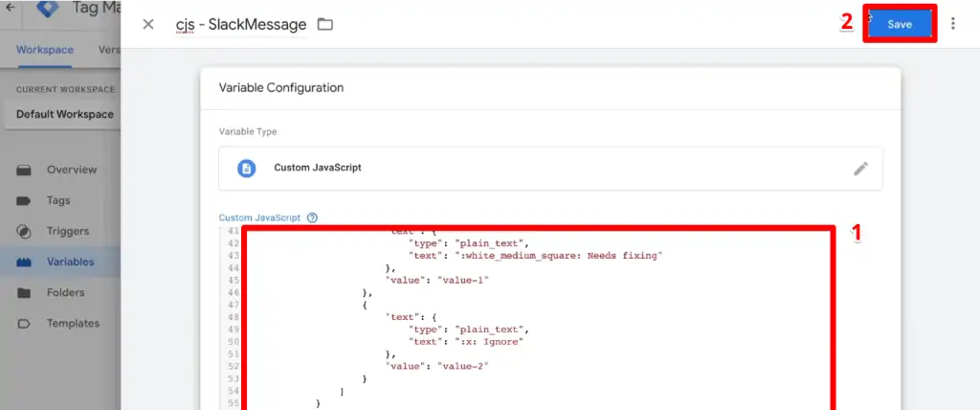Screen dimensions: 980x410
Task: Click the Save button
Action: (900, 24)
